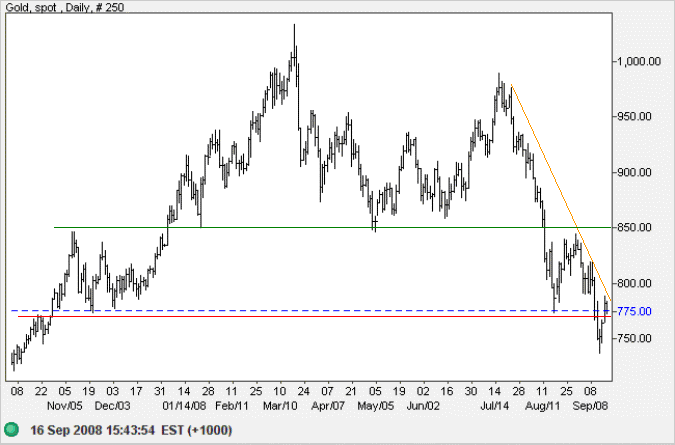Click the Nov/05 date axis label
This screenshot has height=445, width=675.
[65, 405]
